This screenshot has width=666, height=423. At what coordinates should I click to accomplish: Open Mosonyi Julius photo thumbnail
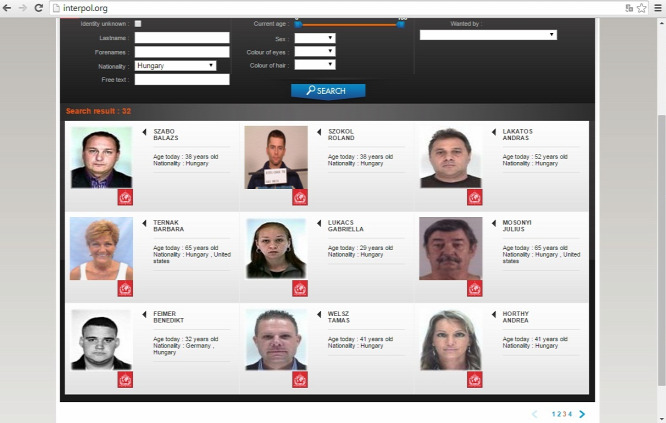tap(451, 248)
